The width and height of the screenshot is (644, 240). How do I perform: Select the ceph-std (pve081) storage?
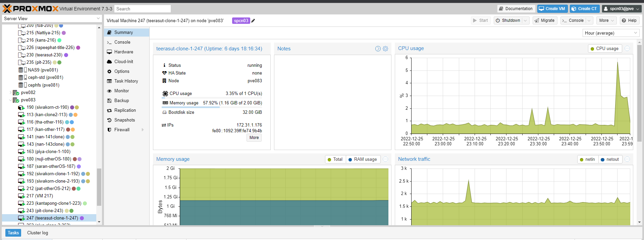pos(41,78)
